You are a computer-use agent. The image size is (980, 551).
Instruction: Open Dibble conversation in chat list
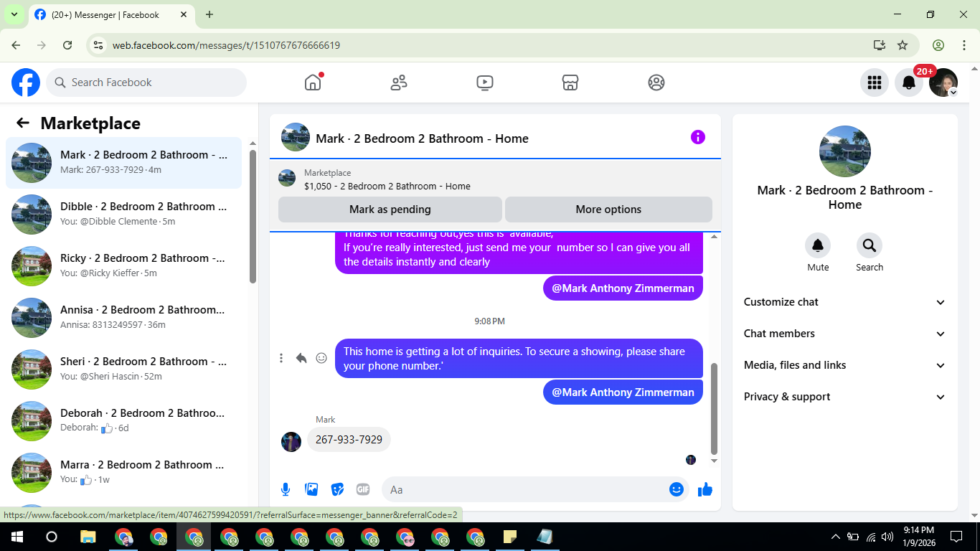click(124, 215)
